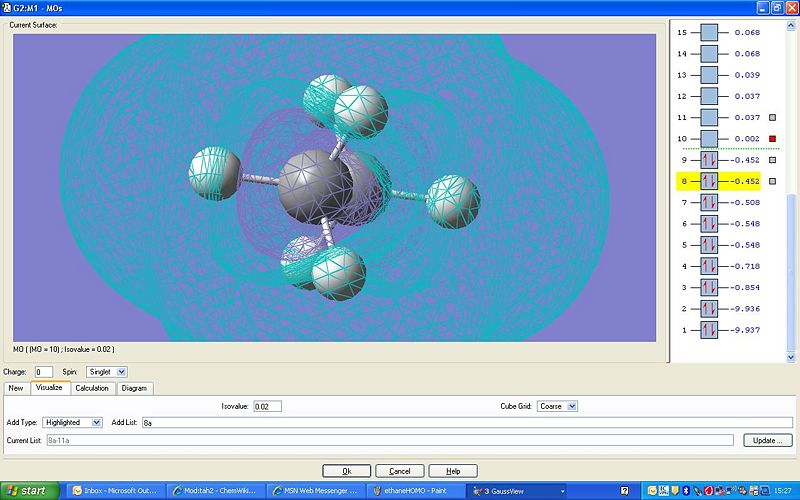Select the orbital 2 electron-pair box
Viewport: 800px width, 500px height.
709,309
